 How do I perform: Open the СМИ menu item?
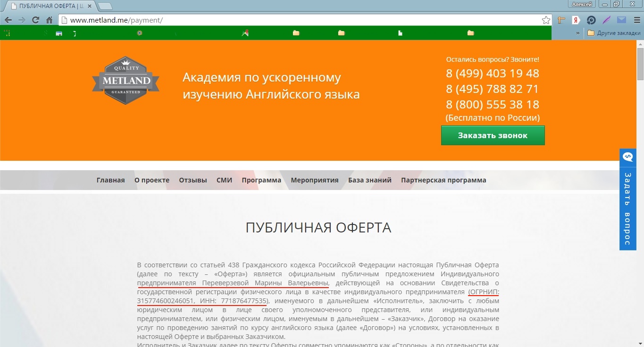pos(225,180)
